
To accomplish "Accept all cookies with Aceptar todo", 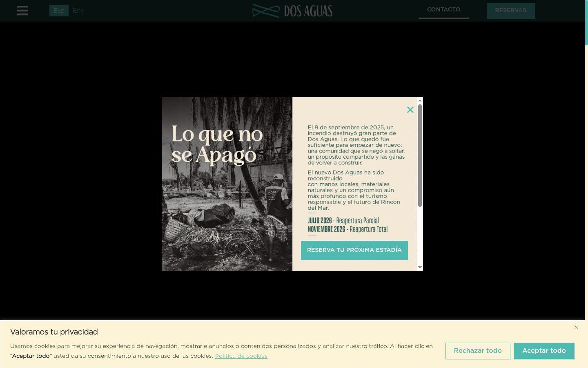I will click(544, 351).
